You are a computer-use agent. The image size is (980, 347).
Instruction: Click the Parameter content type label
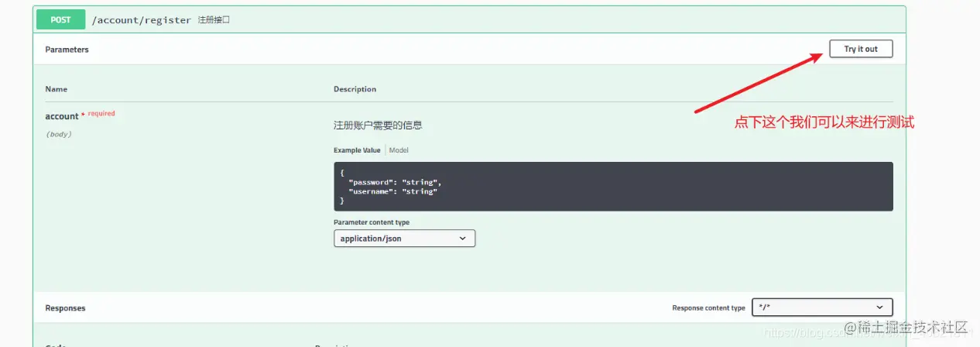[372, 222]
